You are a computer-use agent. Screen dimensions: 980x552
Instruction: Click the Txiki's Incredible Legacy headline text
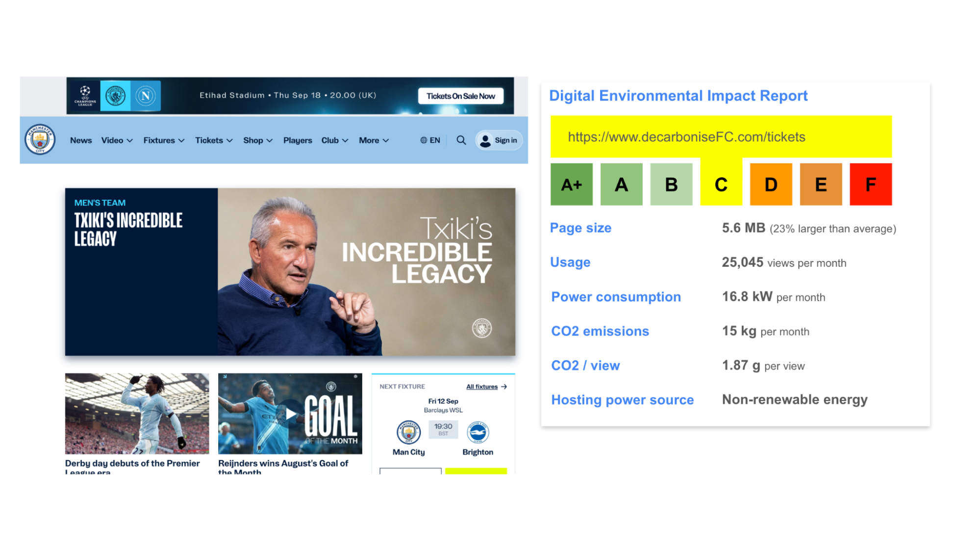128,230
